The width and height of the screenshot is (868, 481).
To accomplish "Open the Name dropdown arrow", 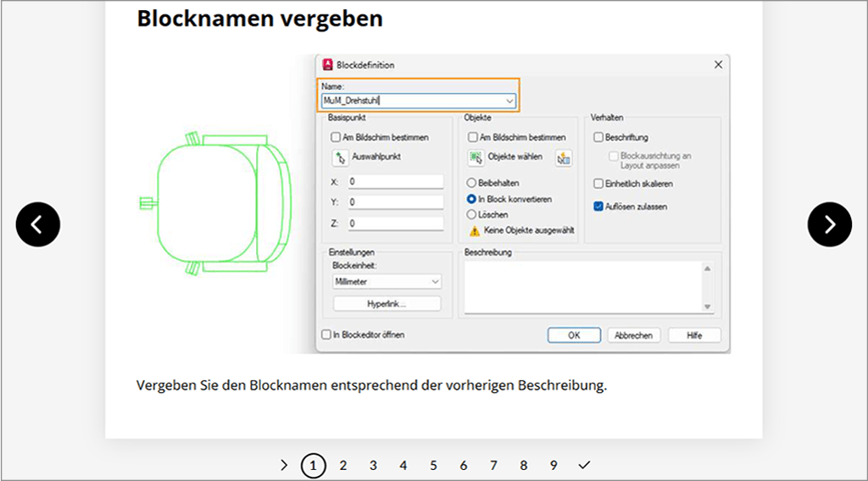I will click(x=509, y=101).
